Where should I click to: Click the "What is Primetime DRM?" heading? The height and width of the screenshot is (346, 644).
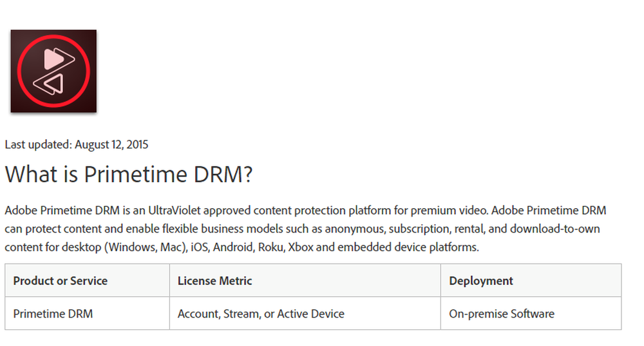[x=129, y=174]
